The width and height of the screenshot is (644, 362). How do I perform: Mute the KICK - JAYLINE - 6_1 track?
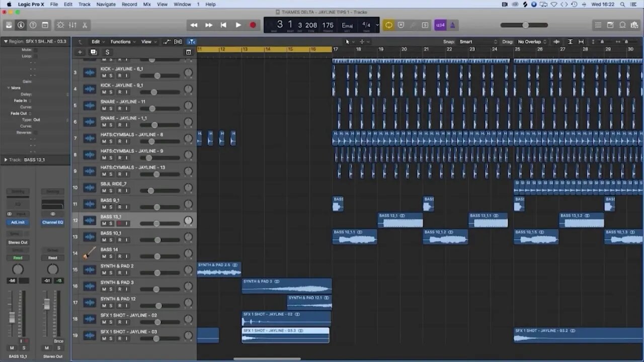pyautogui.click(x=104, y=75)
